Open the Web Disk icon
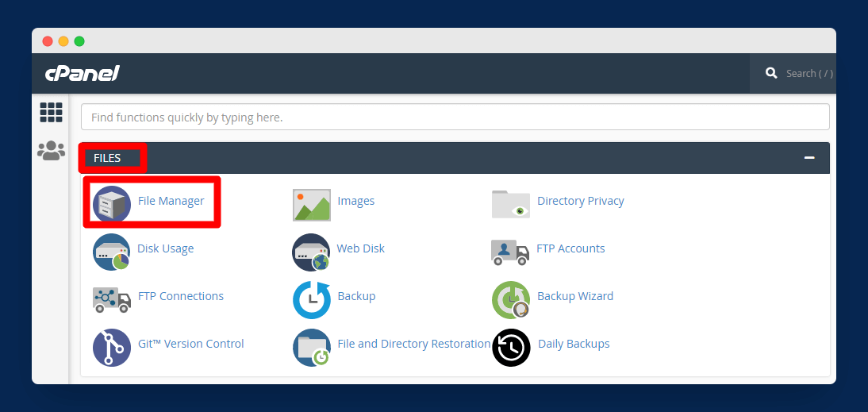 coord(311,252)
